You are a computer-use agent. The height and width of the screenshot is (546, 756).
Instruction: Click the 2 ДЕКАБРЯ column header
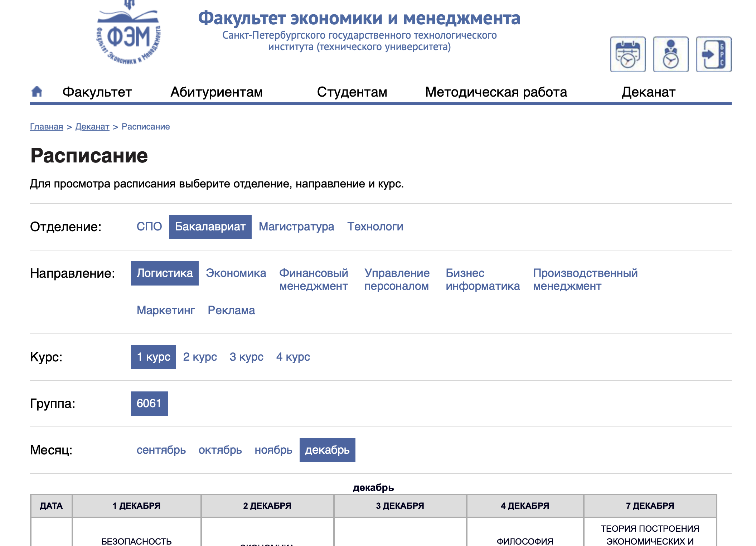[267, 506]
